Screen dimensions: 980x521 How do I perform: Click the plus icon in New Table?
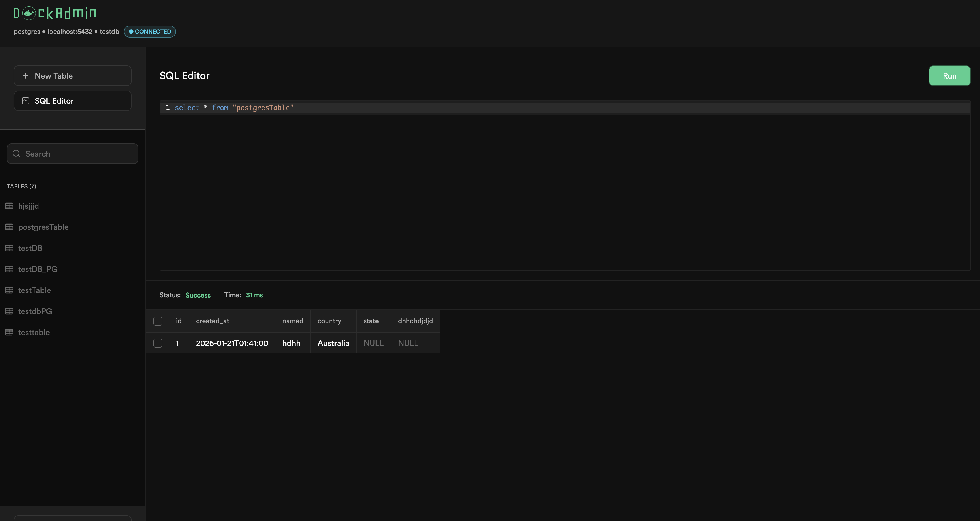tap(25, 76)
